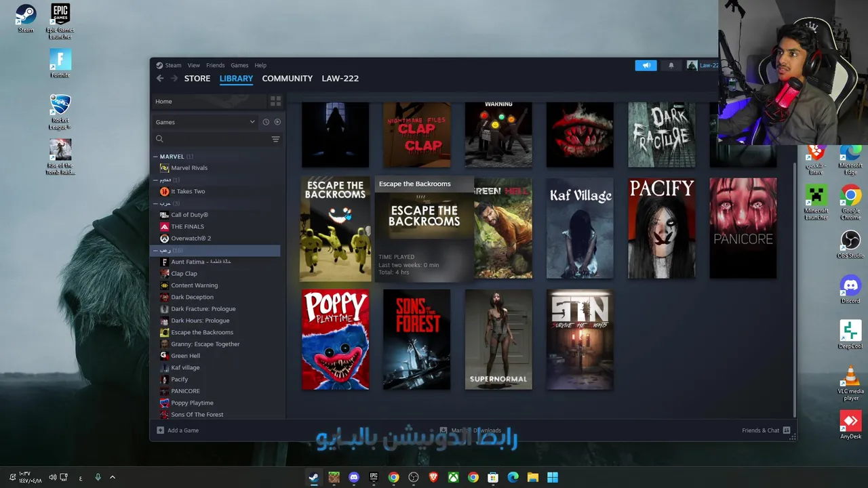Toggle show ready-to-play games filter

(277, 122)
